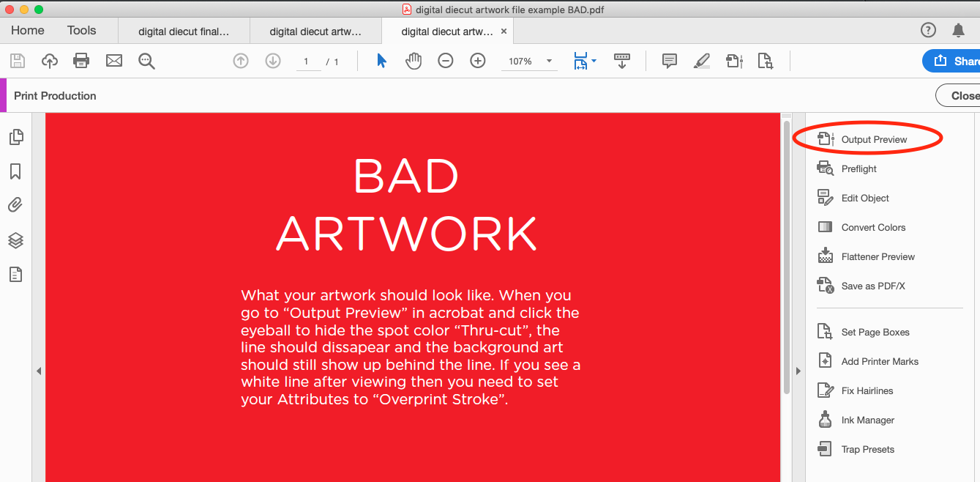
Task: Send file by email envelope icon
Action: 114,62
